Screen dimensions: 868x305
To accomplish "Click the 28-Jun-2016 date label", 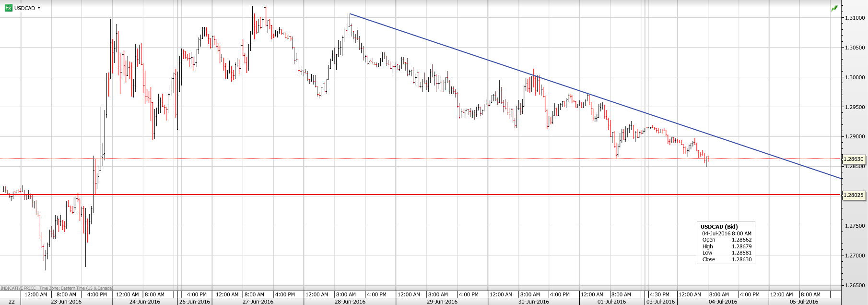I will pos(350,302).
